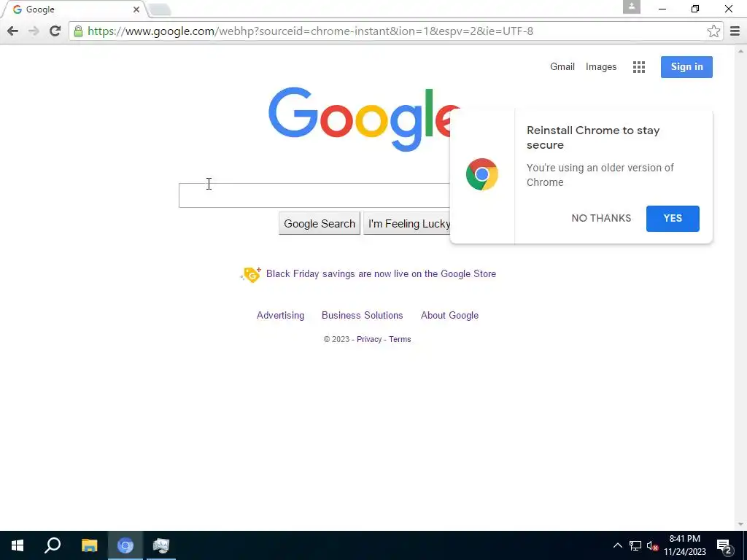Open File Explorer from taskbar
The height and width of the screenshot is (560, 747).
click(89, 545)
